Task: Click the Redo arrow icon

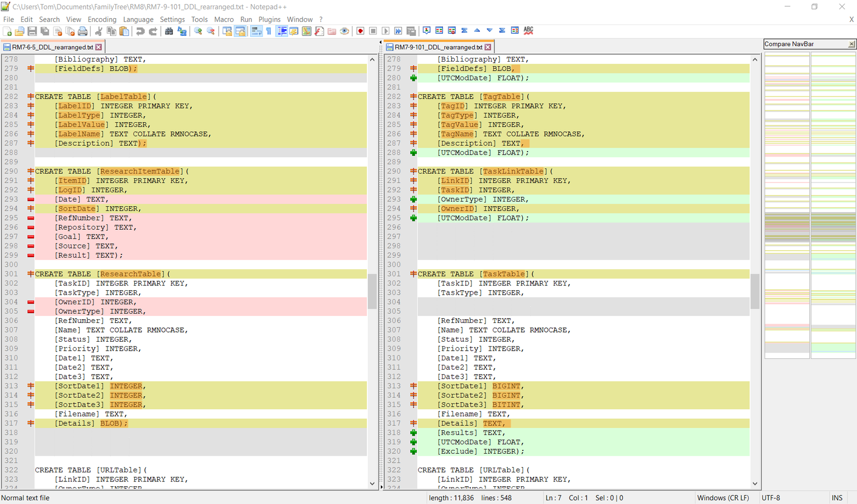Action: [x=153, y=31]
